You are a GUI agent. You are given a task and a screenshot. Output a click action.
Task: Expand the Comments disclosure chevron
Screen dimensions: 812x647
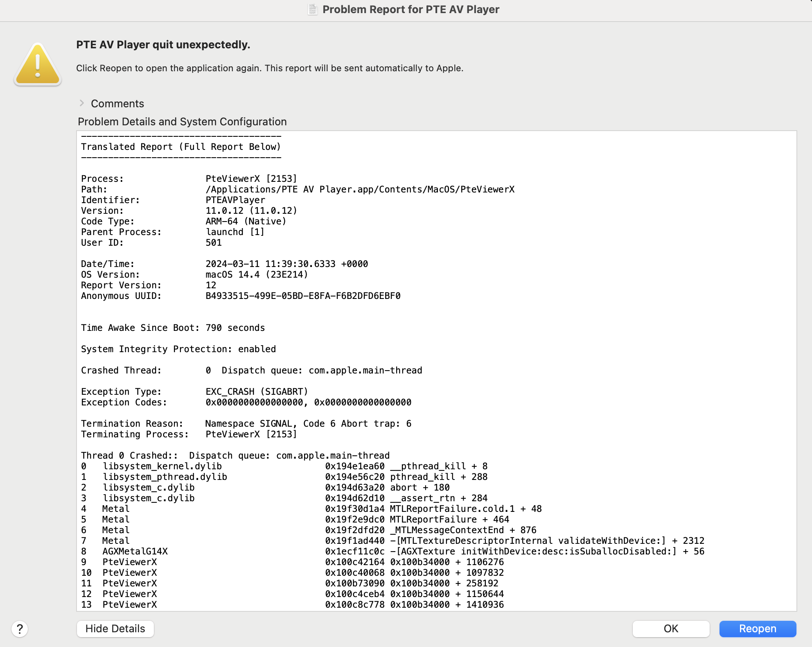[x=81, y=103]
